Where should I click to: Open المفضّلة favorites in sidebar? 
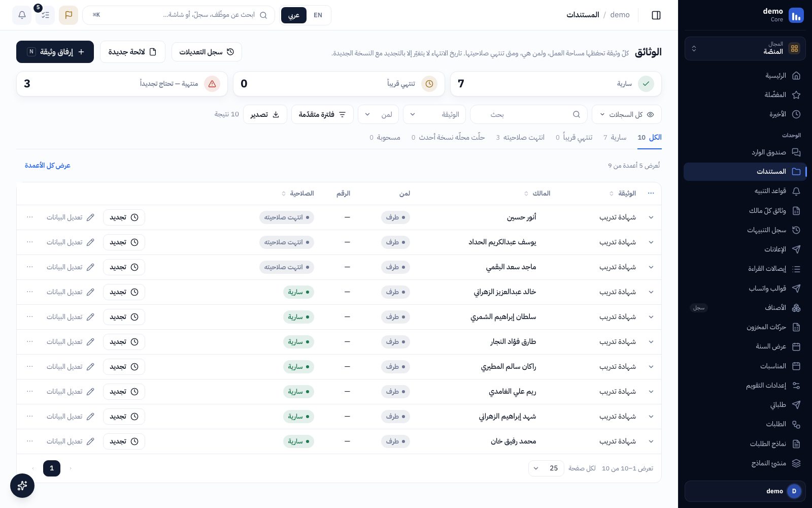point(745,95)
